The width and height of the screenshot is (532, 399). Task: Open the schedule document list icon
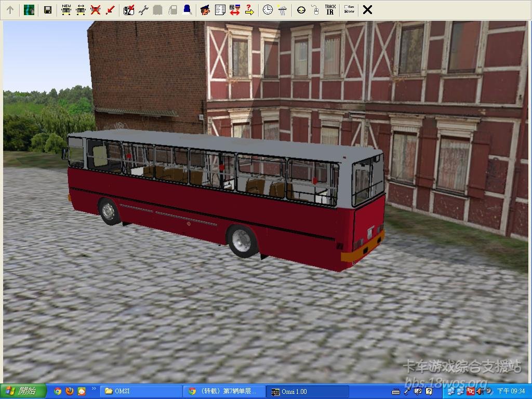tap(220, 10)
